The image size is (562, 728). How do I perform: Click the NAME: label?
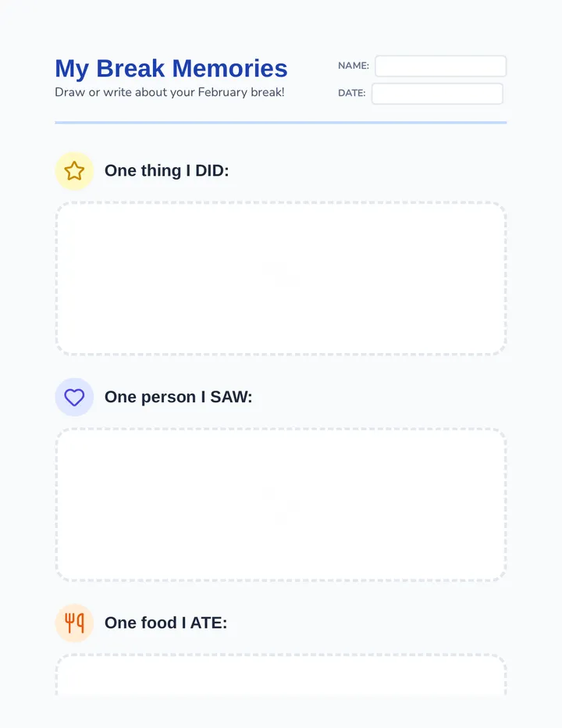(x=354, y=66)
